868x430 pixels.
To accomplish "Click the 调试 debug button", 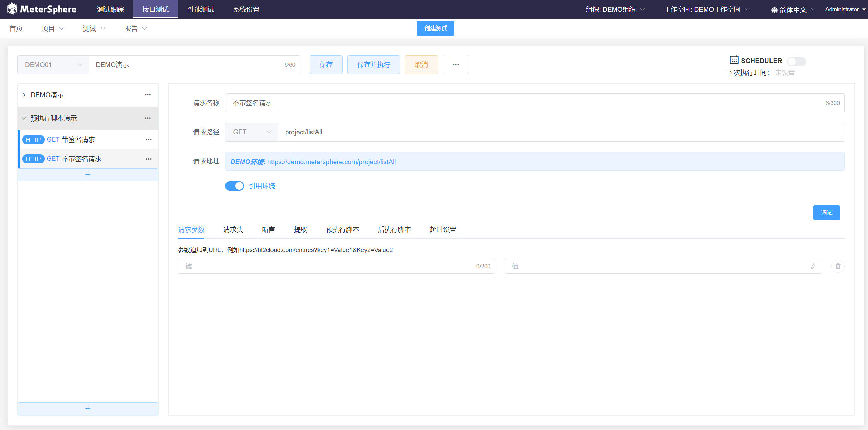I will click(826, 213).
